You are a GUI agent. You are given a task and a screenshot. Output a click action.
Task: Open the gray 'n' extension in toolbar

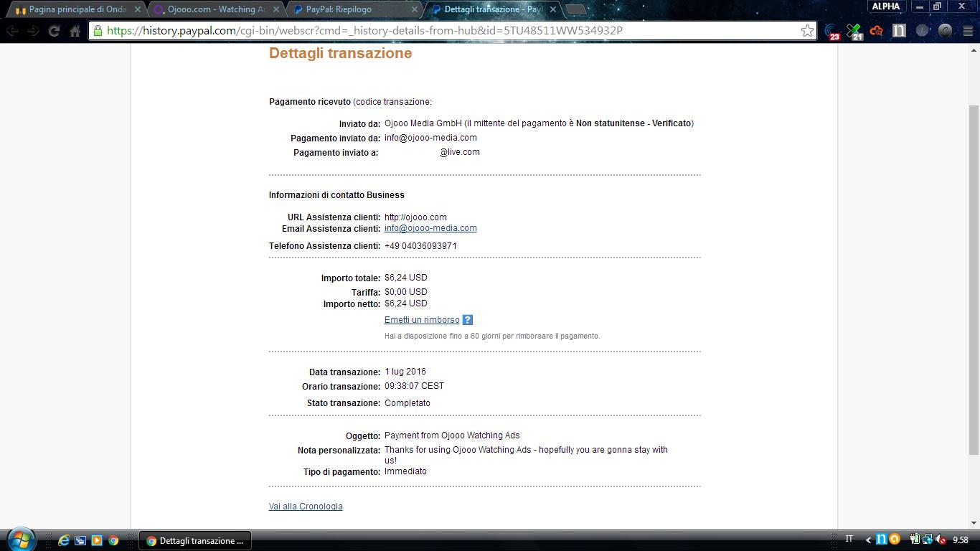899,31
